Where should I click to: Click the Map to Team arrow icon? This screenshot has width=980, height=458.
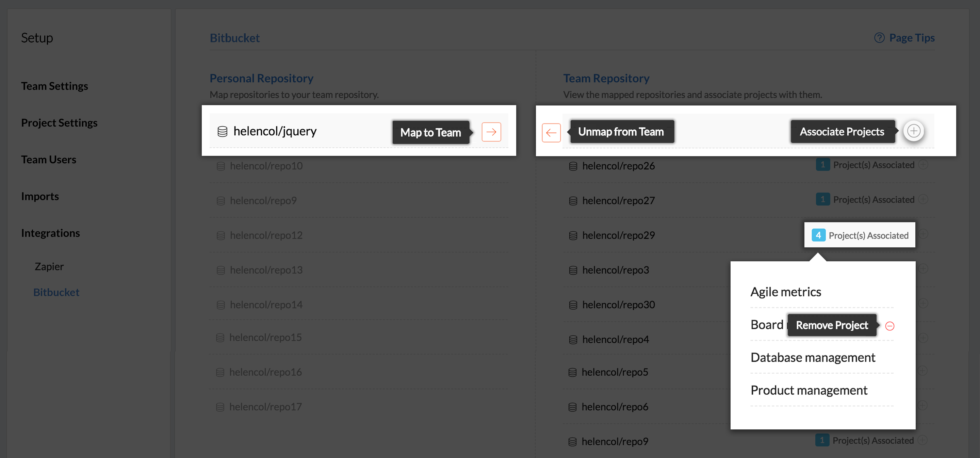tap(491, 132)
